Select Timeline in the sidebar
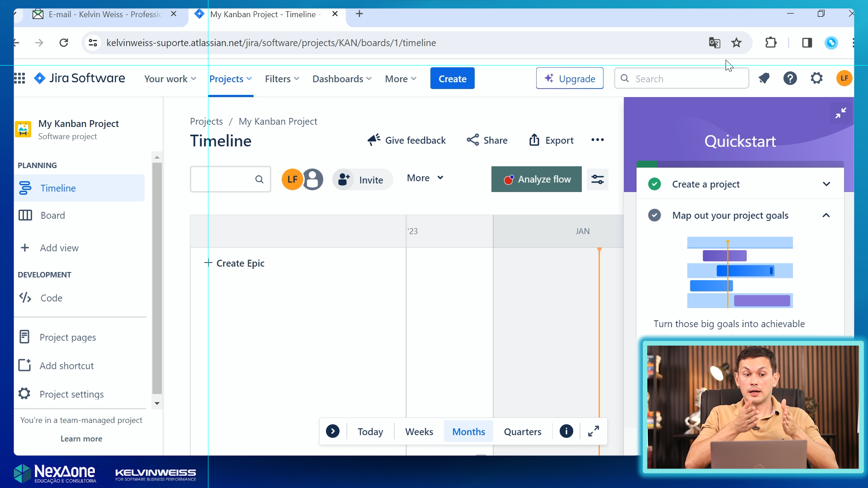Image resolution: width=868 pixels, height=488 pixels. click(80, 188)
